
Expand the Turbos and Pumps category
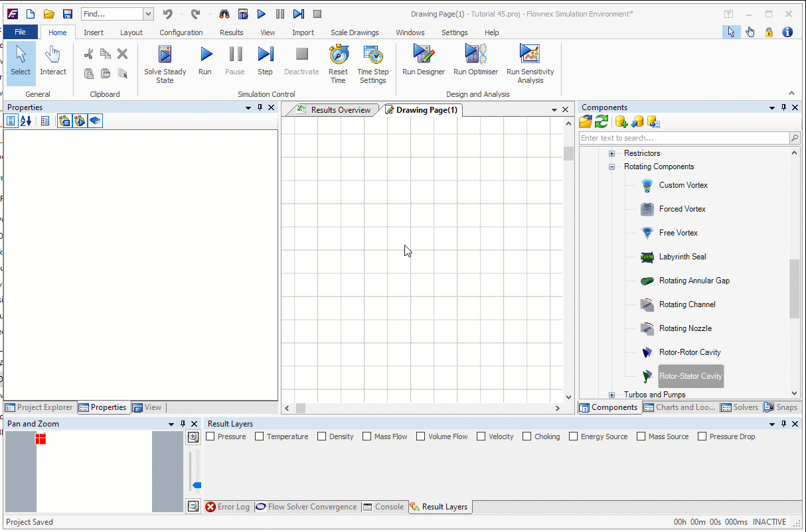point(611,395)
